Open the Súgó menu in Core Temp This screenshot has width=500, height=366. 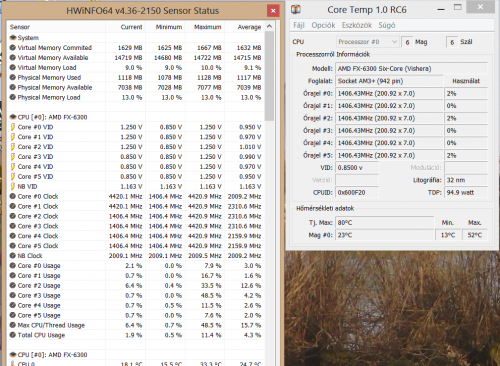(387, 25)
